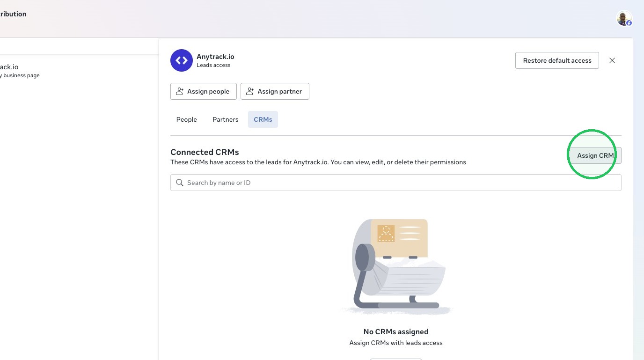Click the No CRMs assigned text
644x360 pixels.
(x=396, y=331)
